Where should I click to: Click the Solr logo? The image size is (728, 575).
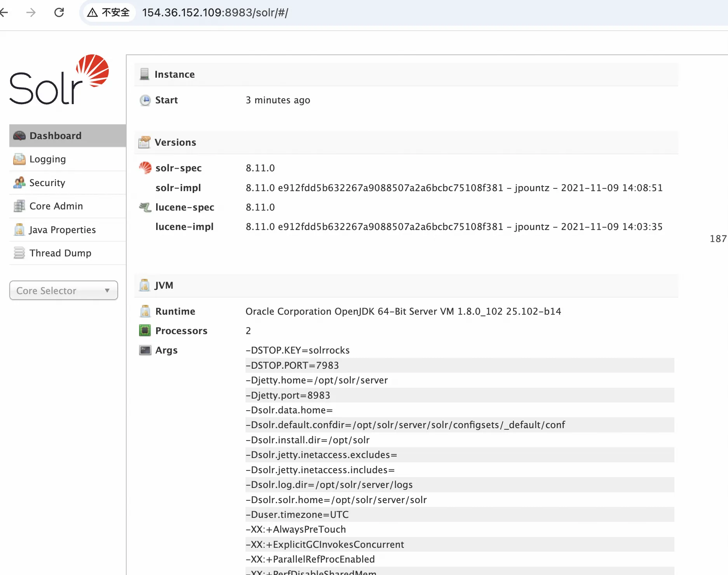[x=59, y=80]
